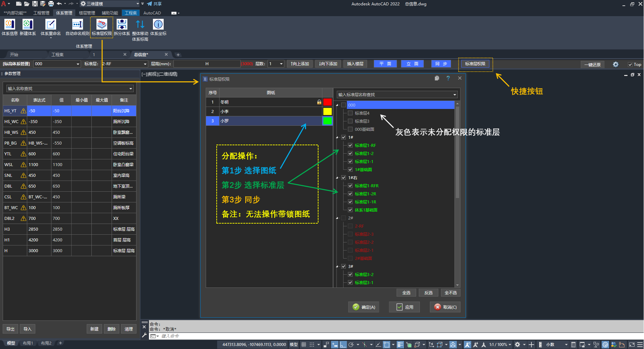Open the 标准层 2-RF dropdown

tap(145, 64)
